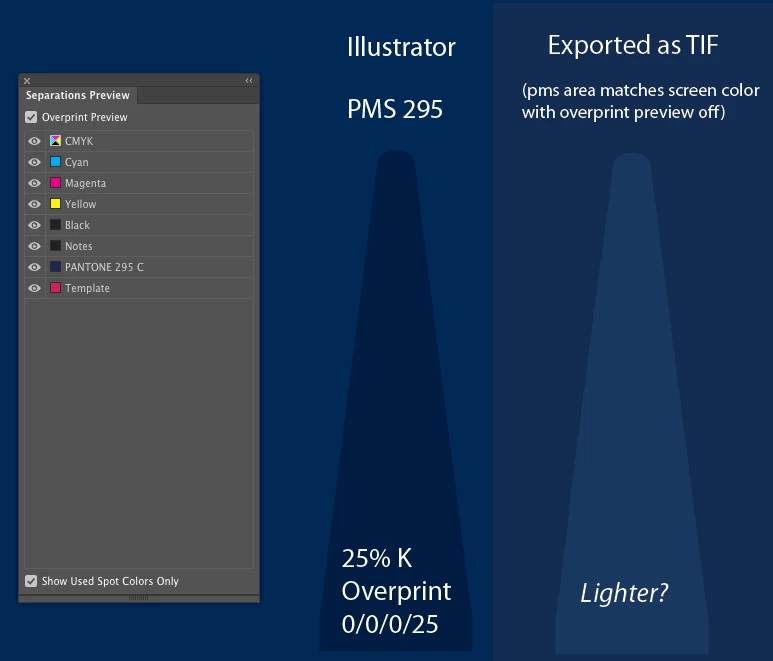This screenshot has height=661, width=773.
Task: Click the PANTONE 295 C swatch
Action: (56, 267)
